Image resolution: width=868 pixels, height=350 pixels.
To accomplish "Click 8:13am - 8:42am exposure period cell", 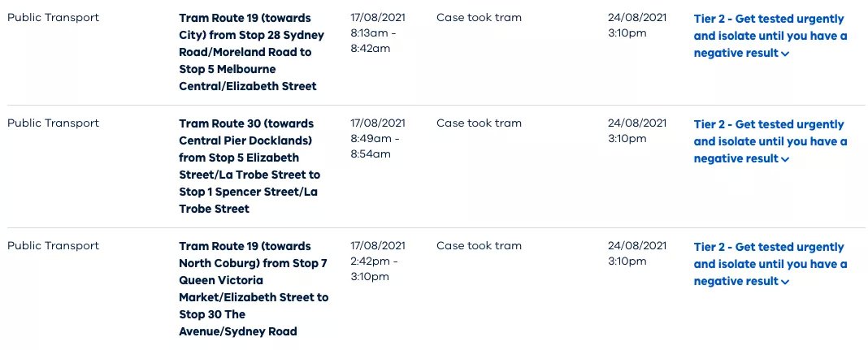I will pyautogui.click(x=378, y=32).
